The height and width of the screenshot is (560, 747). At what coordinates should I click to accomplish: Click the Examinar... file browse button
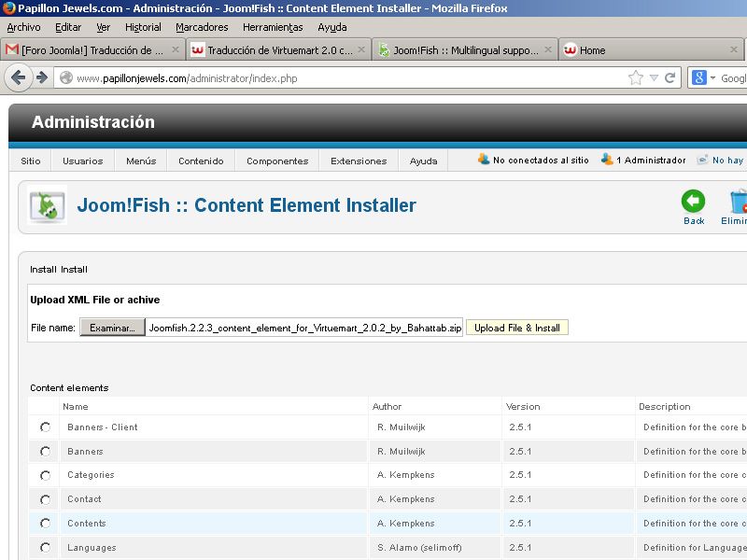pyautogui.click(x=112, y=328)
